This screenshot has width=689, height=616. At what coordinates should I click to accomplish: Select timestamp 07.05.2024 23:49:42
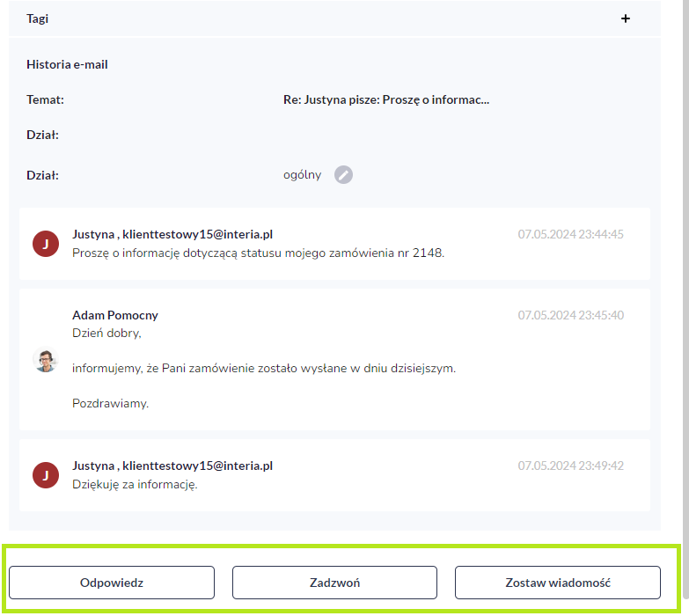point(570,466)
